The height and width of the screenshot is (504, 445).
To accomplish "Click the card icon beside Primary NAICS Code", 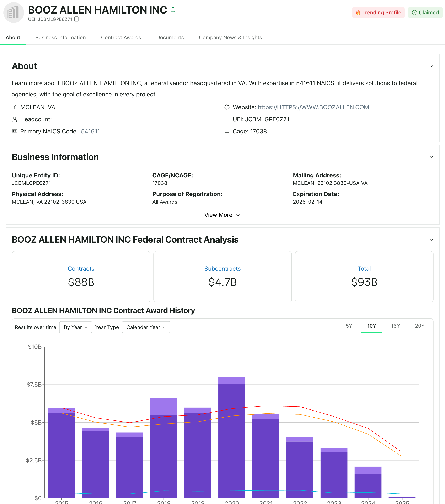I will point(15,131).
